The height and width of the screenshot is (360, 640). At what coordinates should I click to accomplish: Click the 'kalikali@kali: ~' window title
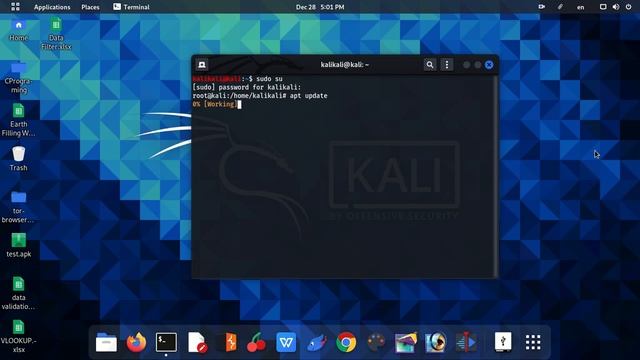344,64
